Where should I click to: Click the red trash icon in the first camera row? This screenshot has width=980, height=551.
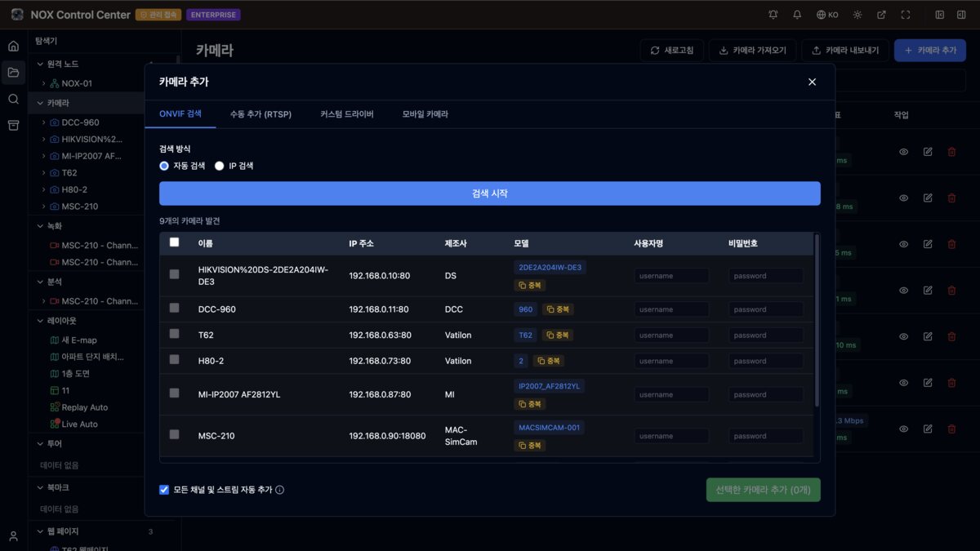(x=951, y=152)
